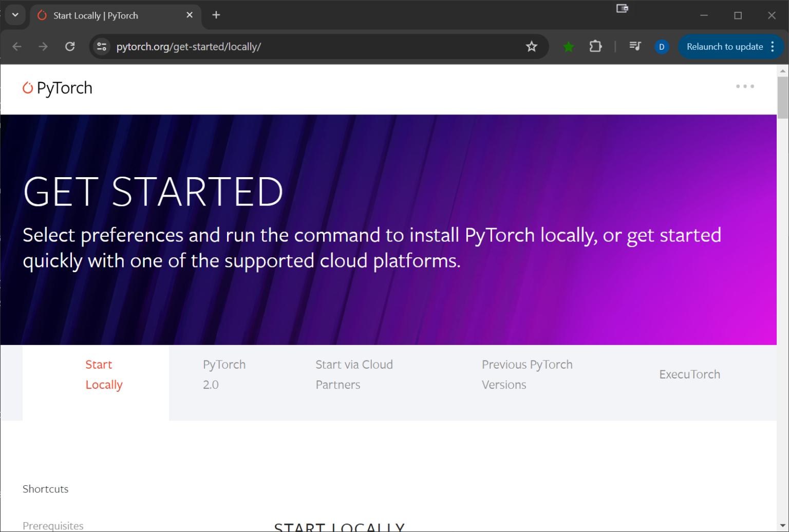Reload the page with the refresh icon

tap(70, 47)
